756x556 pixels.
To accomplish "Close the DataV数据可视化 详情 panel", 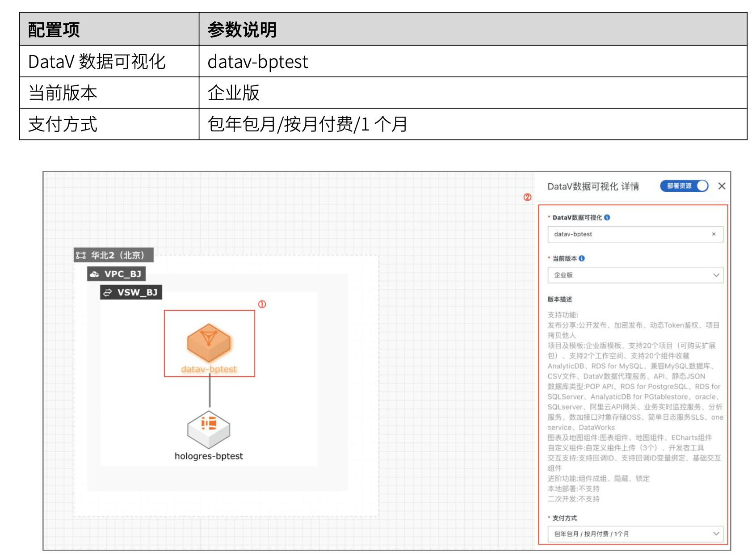I will coord(722,186).
